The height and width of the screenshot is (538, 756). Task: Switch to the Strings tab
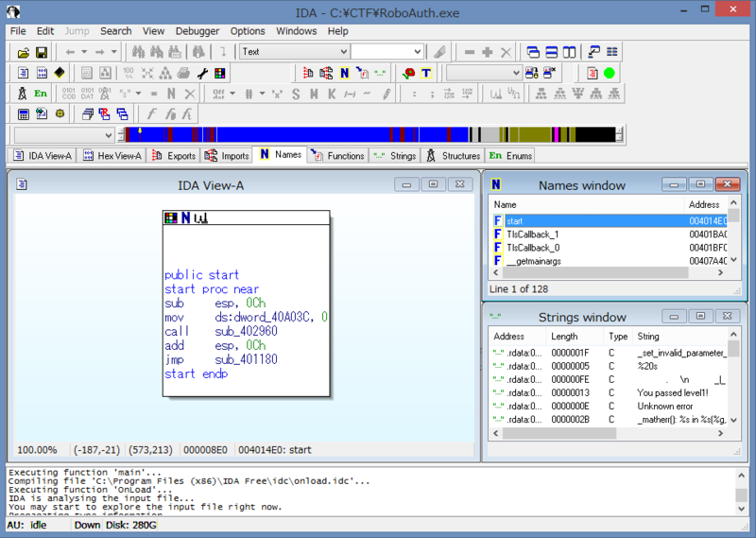[x=395, y=156]
